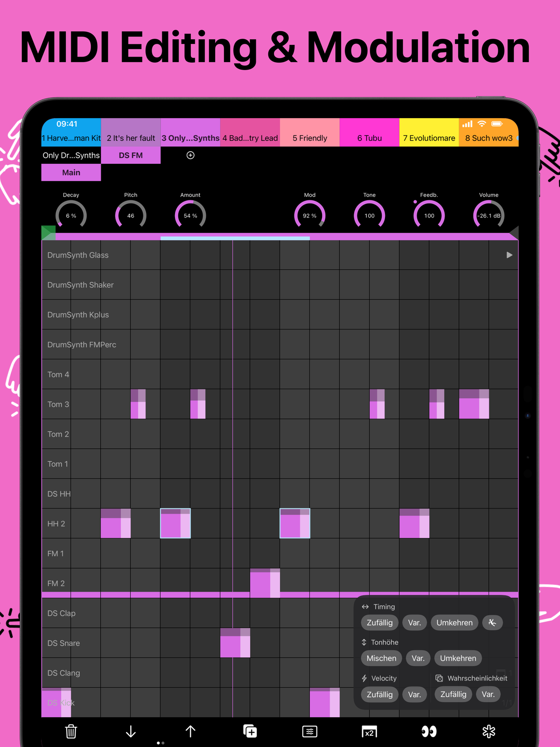Randomize timing with the Timing Zufällig button
Image resolution: width=560 pixels, height=747 pixels.
(380, 622)
